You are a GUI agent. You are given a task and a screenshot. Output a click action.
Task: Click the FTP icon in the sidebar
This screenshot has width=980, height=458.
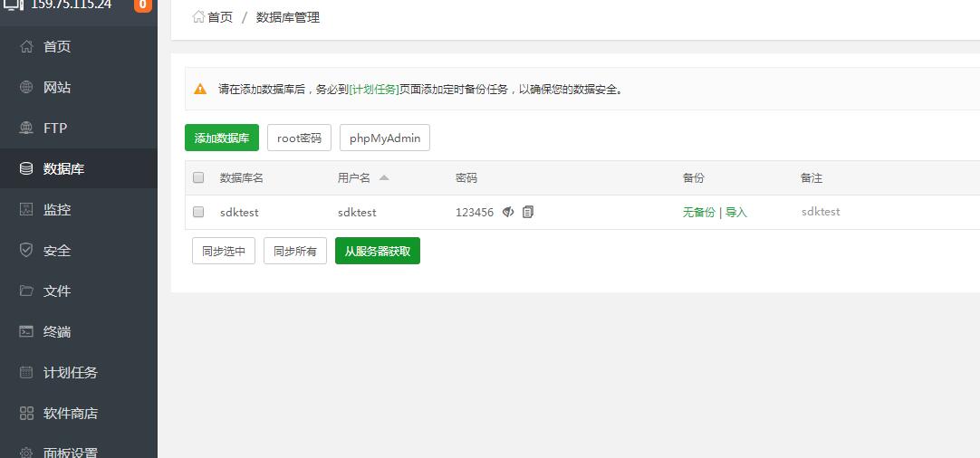pos(26,129)
